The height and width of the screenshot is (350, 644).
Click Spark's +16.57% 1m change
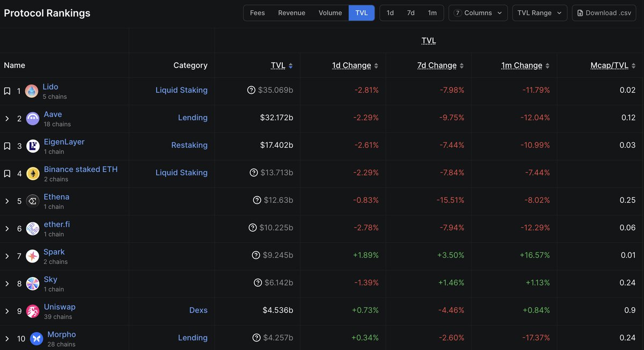tap(535, 255)
